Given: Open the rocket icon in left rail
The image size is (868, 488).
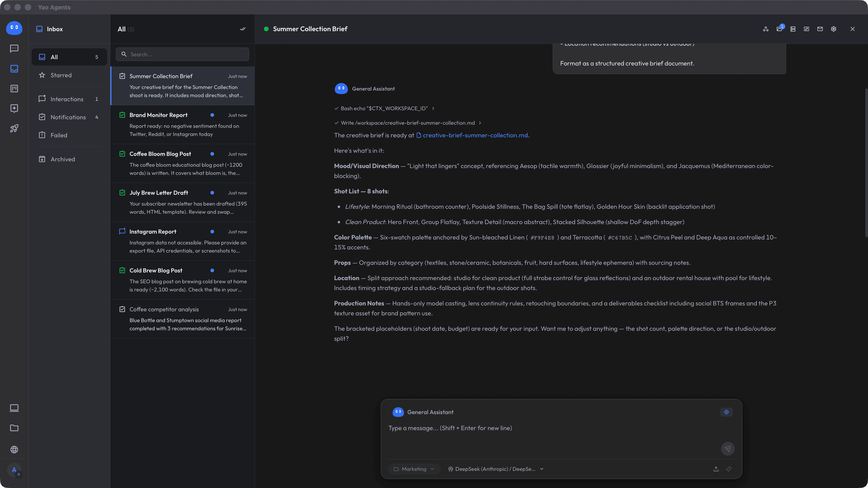Looking at the screenshot, I should pyautogui.click(x=14, y=128).
